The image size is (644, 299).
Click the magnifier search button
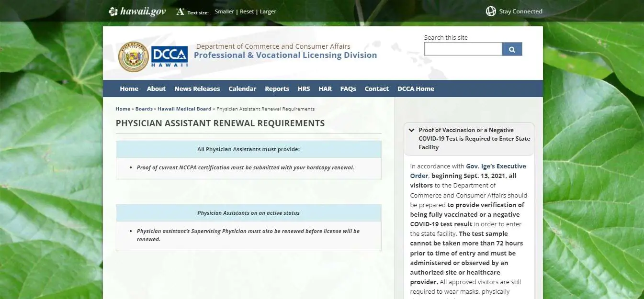[x=512, y=49]
